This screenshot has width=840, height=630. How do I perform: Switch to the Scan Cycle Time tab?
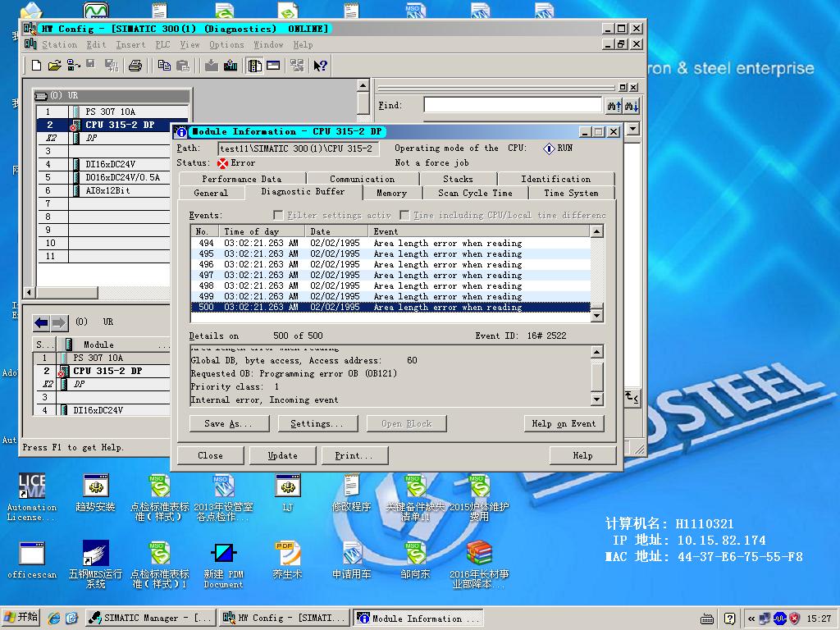pyautogui.click(x=475, y=193)
